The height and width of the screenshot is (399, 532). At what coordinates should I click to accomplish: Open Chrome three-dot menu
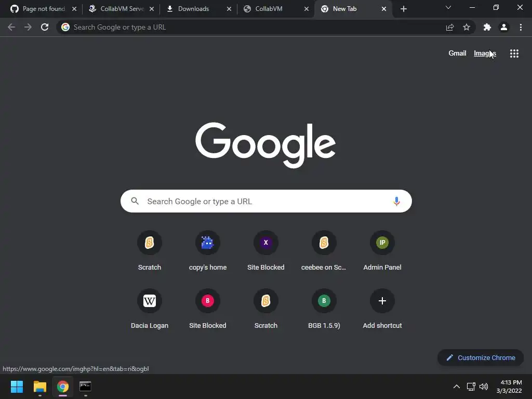[x=521, y=27]
